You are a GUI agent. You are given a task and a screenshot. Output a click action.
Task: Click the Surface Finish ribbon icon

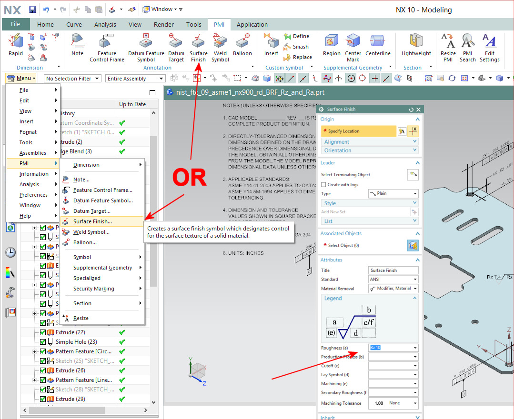[x=198, y=48]
